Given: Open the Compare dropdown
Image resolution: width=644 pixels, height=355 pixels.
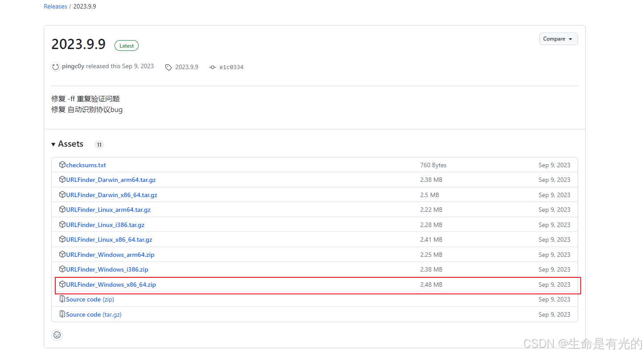Looking at the screenshot, I should pyautogui.click(x=558, y=39).
